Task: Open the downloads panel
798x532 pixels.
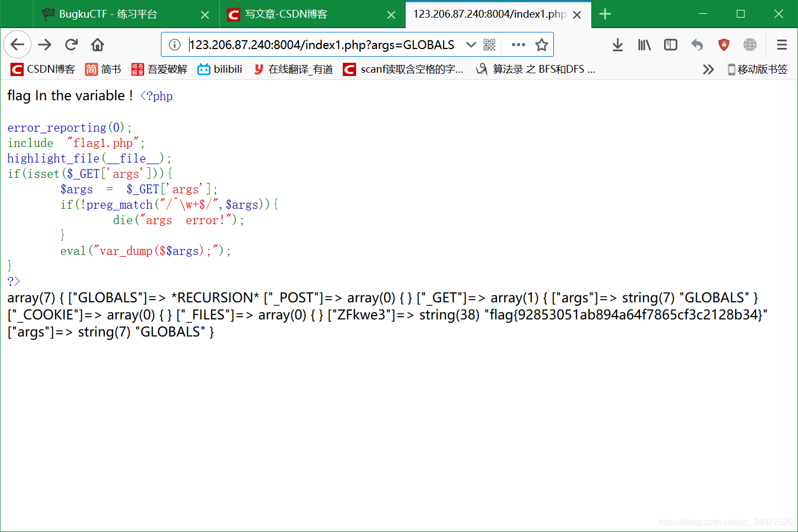Action: [x=618, y=45]
